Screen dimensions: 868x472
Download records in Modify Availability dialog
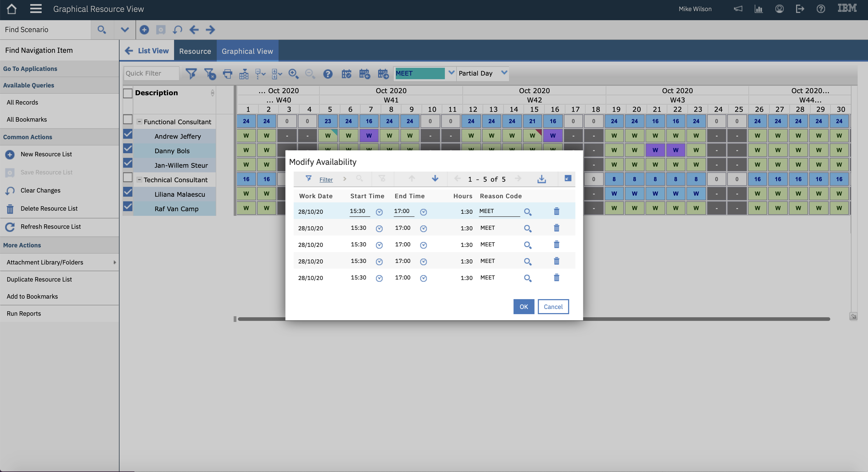click(542, 179)
